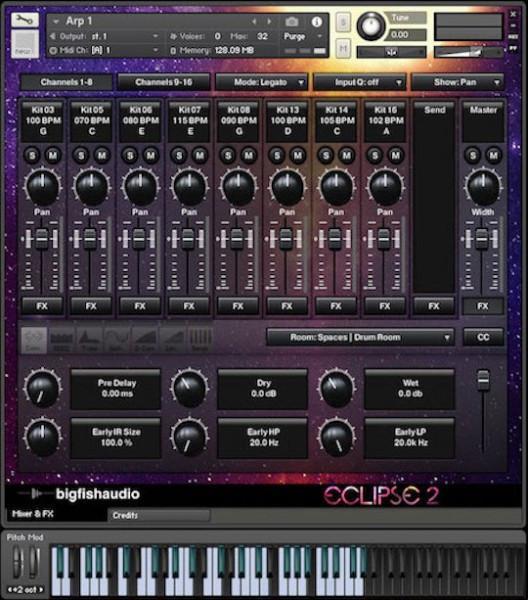
Task: Shift keyboard octave up with right arrow
Action: click(41, 590)
